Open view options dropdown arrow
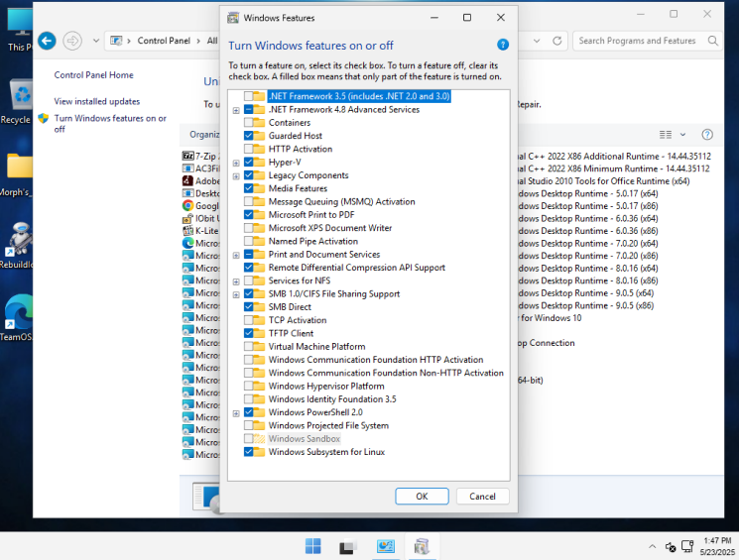The image size is (739, 560). 682,135
